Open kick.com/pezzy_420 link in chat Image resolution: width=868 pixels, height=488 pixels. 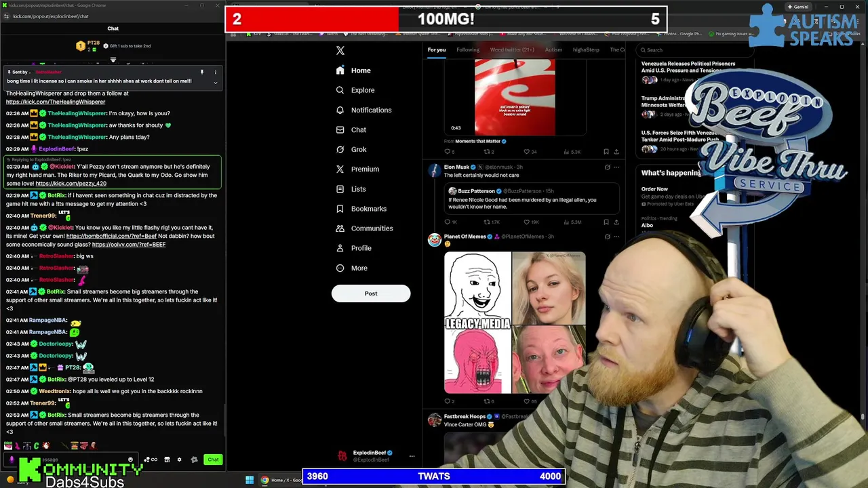71,184
